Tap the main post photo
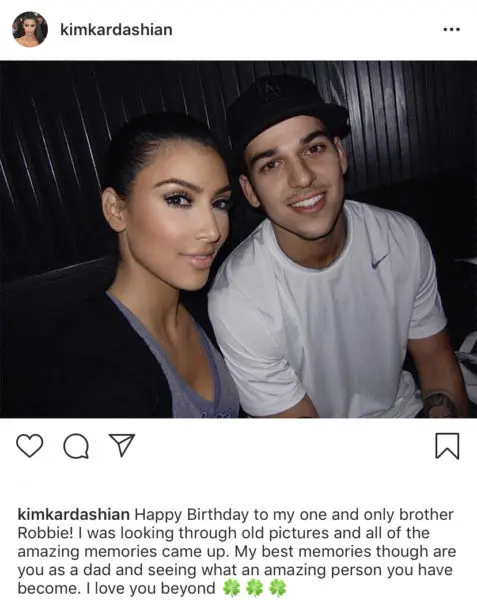 coord(238,239)
